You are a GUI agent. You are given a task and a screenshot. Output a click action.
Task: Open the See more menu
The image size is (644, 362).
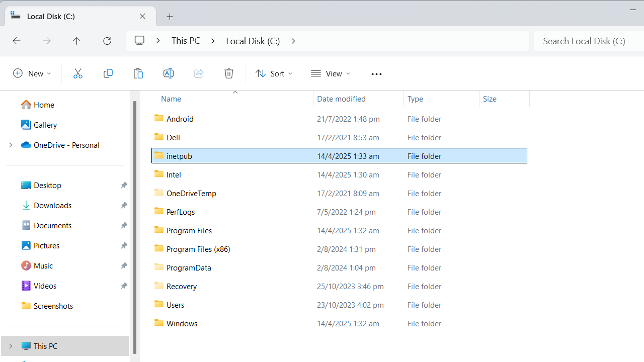pos(376,73)
